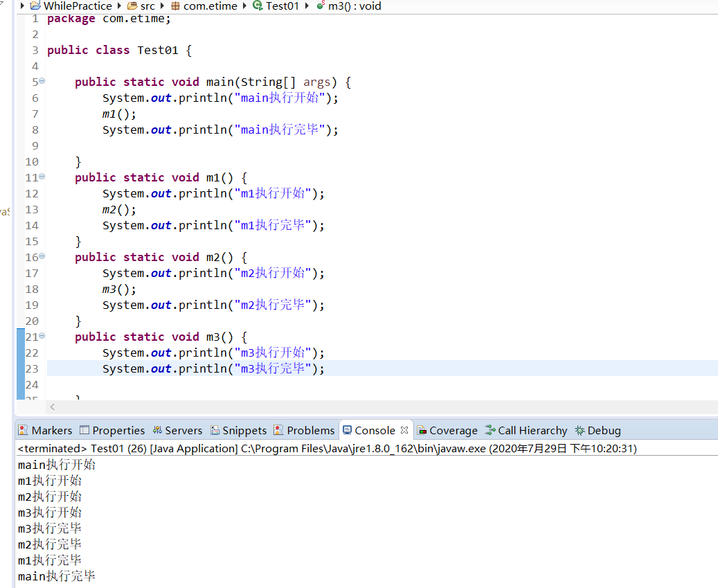Click console output line m3执行开始
Viewport: 718px width, 588px height.
coord(50,513)
